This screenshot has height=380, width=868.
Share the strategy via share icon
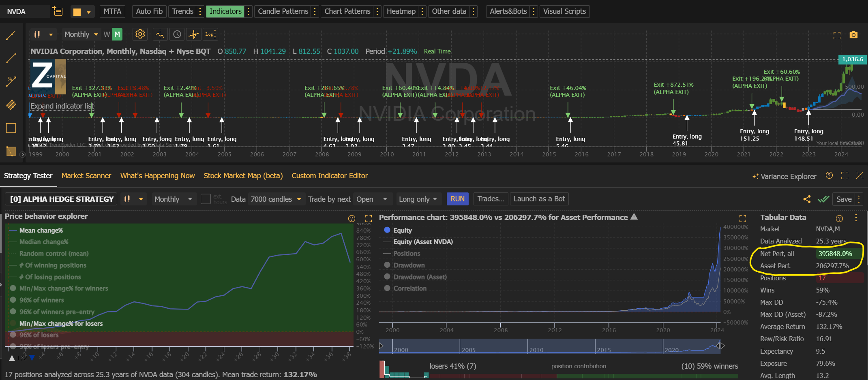(x=807, y=199)
